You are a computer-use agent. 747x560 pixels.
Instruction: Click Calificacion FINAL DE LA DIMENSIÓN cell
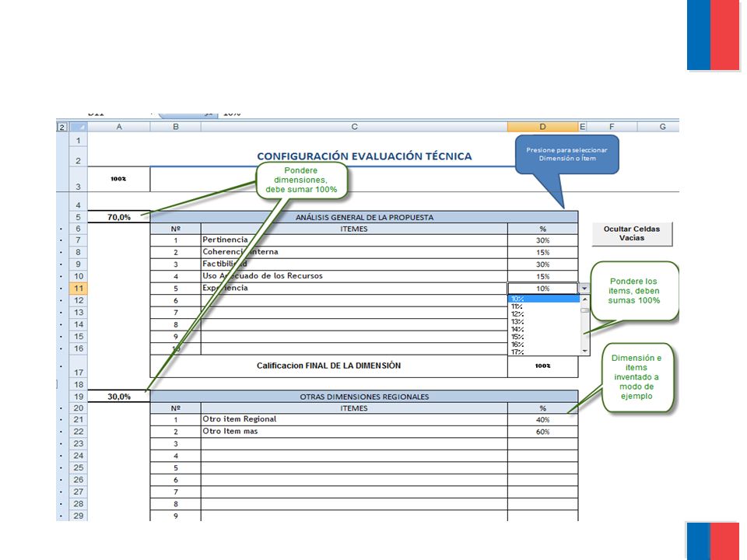(328, 366)
